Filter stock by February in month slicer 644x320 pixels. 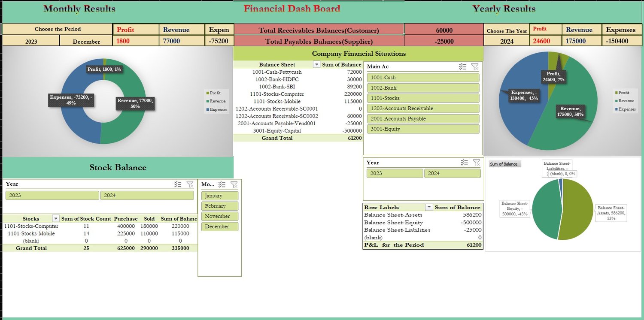pos(220,206)
